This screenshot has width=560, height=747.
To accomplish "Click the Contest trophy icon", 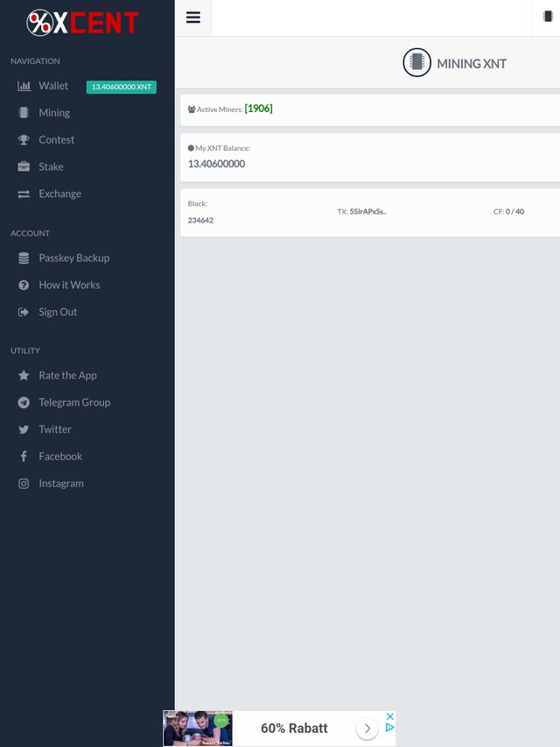I will (x=24, y=139).
